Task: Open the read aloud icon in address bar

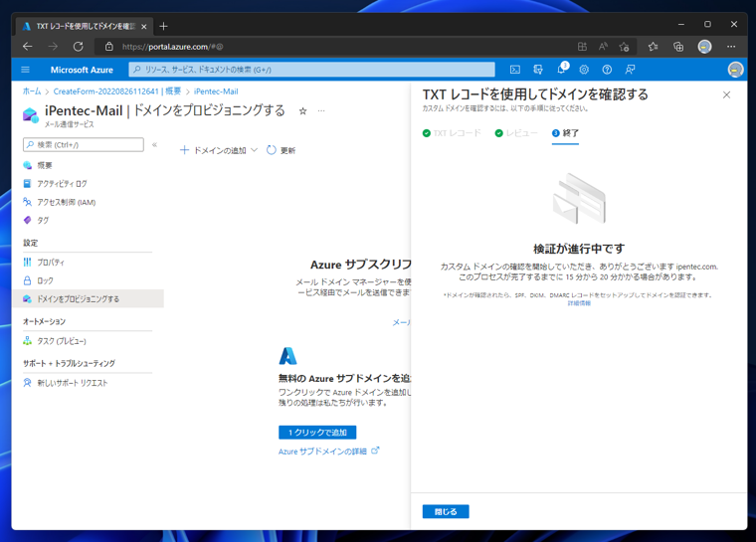Action: tap(603, 47)
